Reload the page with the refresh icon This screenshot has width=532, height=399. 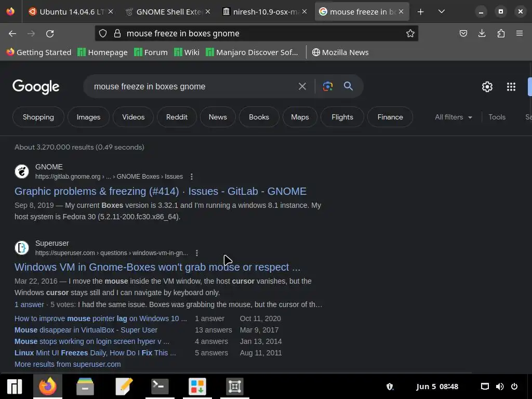[x=50, y=34]
